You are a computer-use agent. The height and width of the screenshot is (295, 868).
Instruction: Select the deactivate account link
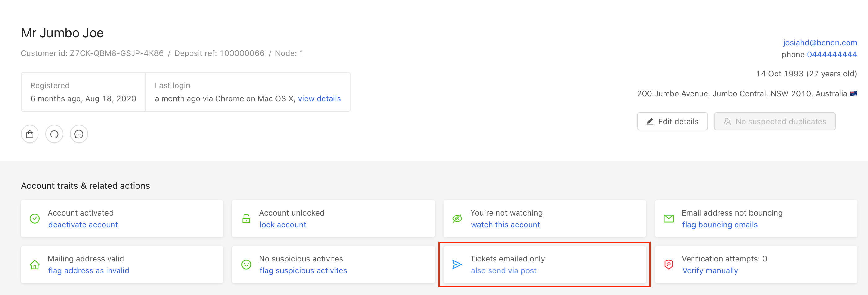[x=83, y=225]
